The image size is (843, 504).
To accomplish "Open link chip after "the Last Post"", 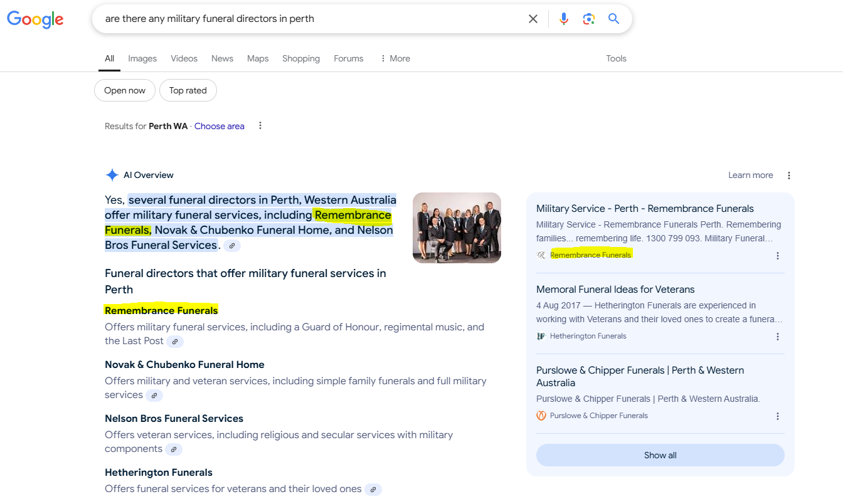I will 175,342.
